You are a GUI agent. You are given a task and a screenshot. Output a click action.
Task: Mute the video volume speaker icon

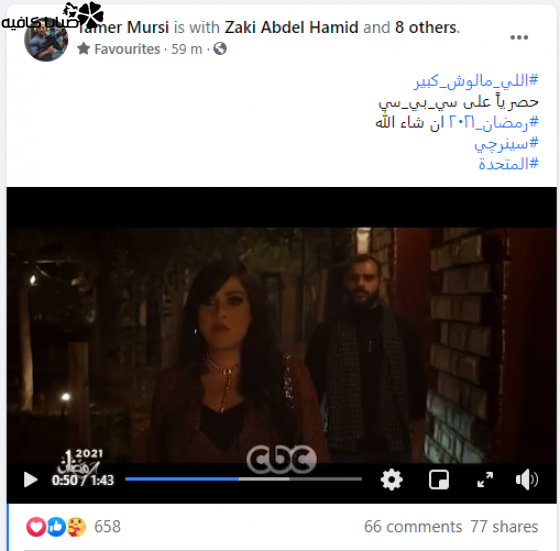coord(527,479)
